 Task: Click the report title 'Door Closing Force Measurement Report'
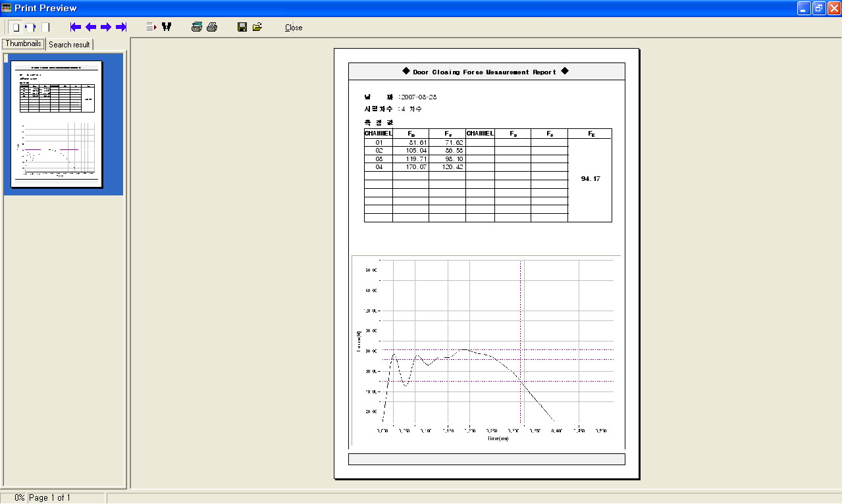coord(485,72)
